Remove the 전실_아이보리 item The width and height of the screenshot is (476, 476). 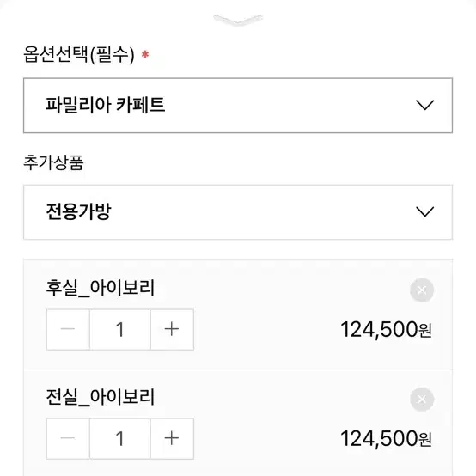[422, 400]
